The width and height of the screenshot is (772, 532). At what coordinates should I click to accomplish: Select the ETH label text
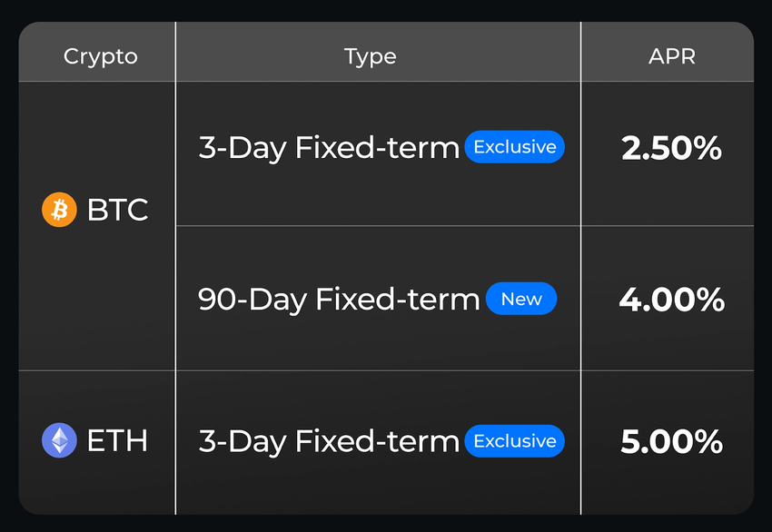117,440
